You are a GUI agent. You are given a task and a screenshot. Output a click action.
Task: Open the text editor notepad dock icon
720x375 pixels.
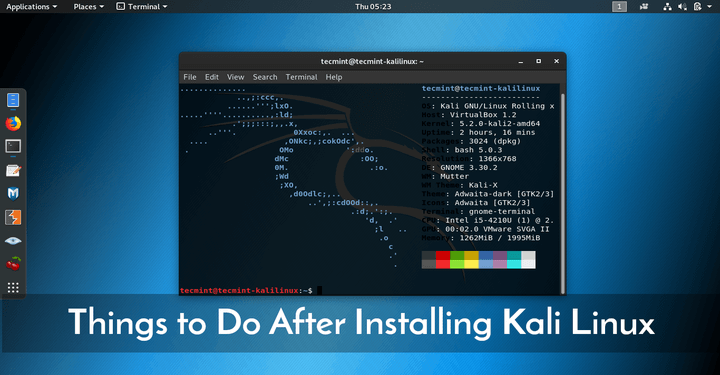coord(13,170)
